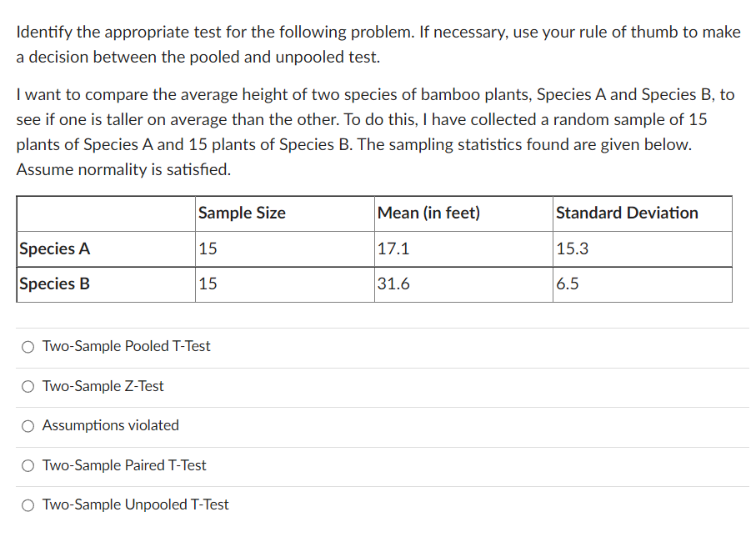Click the 31.6 mean value cell
Viewport: 756px width, 542px height.
click(393, 284)
